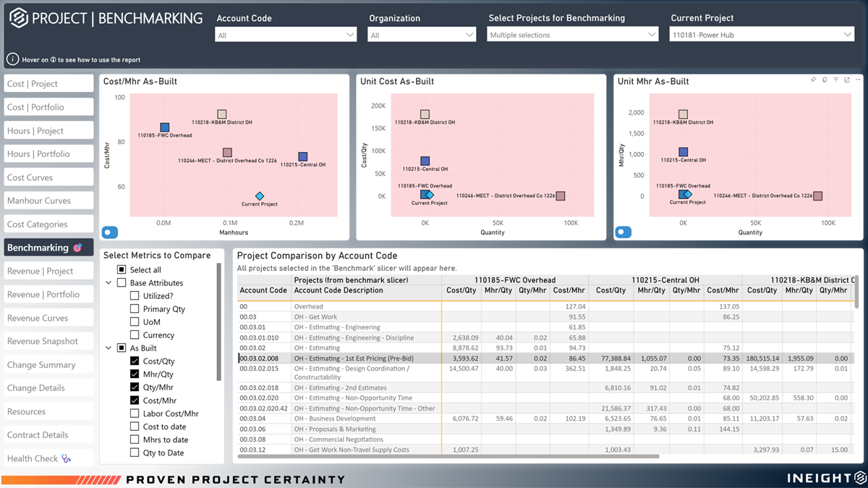Click the 110215-Central OH column group header
Image resolution: width=868 pixels, height=488 pixels.
(665, 280)
